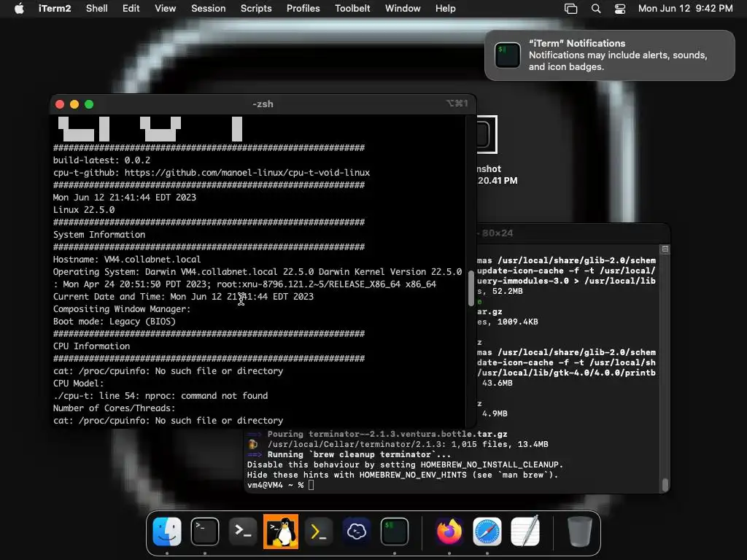Click the iTerm icon in the notification
This screenshot has height=560, width=747.
(508, 55)
